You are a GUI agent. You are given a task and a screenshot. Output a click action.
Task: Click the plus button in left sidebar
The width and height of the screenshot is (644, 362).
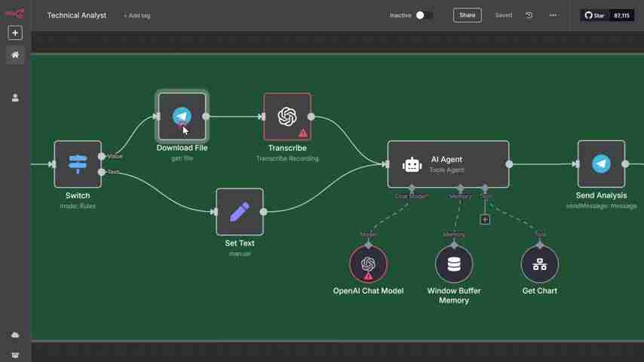pyautogui.click(x=15, y=33)
